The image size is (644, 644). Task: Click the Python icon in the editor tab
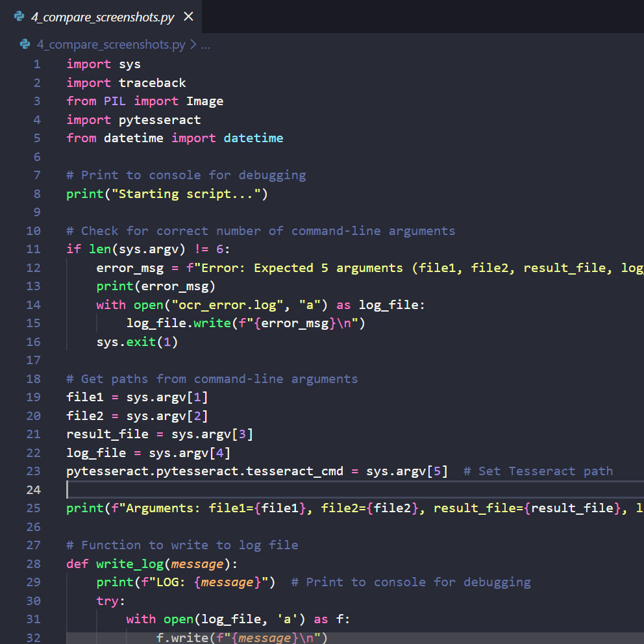[x=19, y=17]
